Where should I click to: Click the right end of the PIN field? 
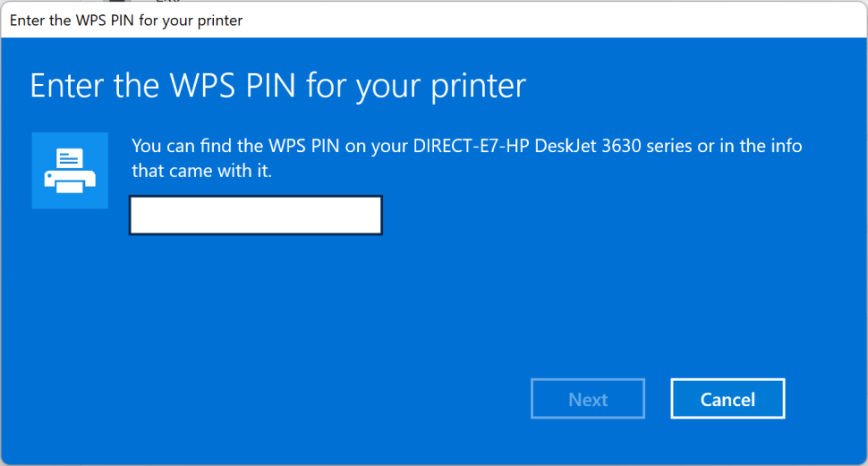374,216
